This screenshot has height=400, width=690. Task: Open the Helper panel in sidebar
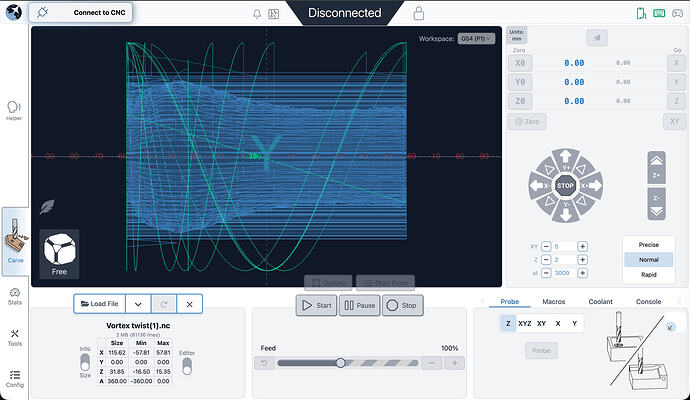tap(14, 109)
